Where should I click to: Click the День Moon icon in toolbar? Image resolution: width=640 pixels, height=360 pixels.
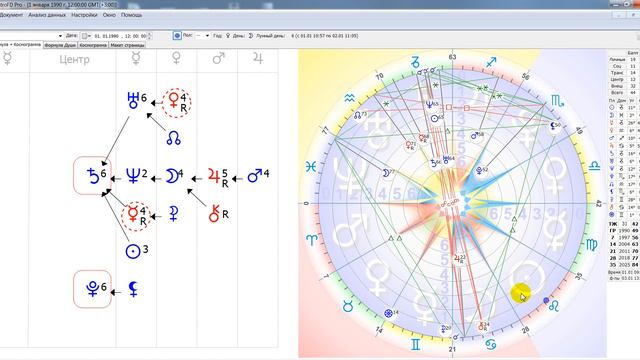click(x=251, y=36)
